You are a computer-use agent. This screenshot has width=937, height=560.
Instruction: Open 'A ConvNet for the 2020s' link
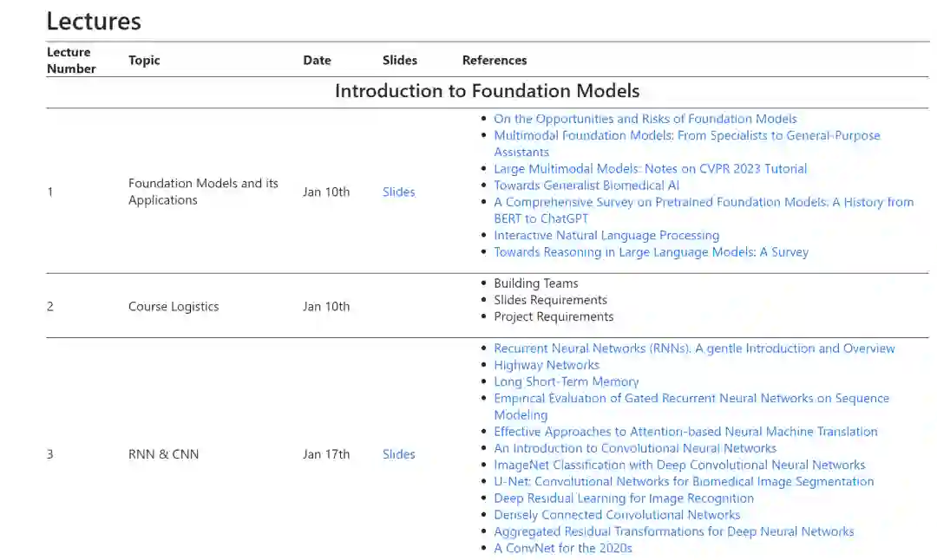pyautogui.click(x=562, y=549)
